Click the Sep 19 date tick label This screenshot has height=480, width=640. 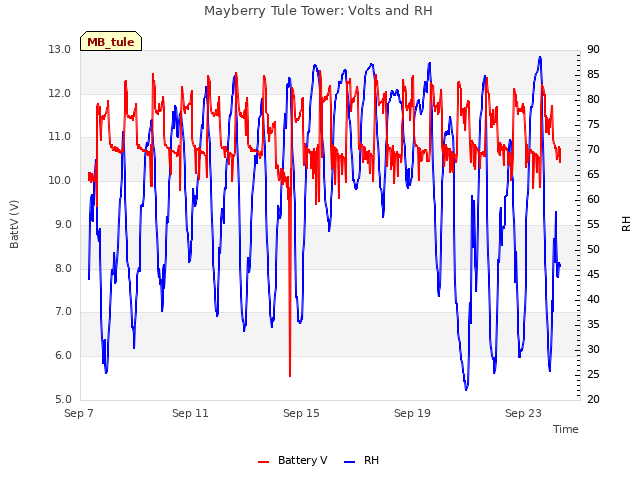coord(412,413)
